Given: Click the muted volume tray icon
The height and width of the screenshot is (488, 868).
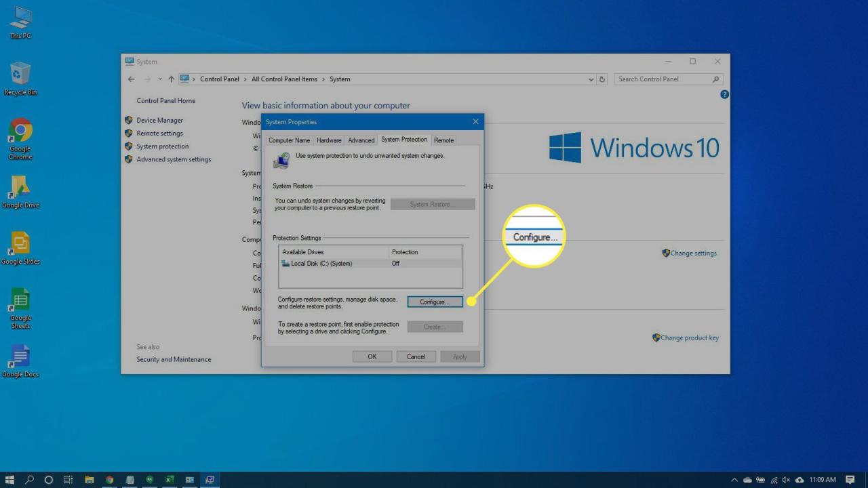Looking at the screenshot, I should tap(787, 480).
